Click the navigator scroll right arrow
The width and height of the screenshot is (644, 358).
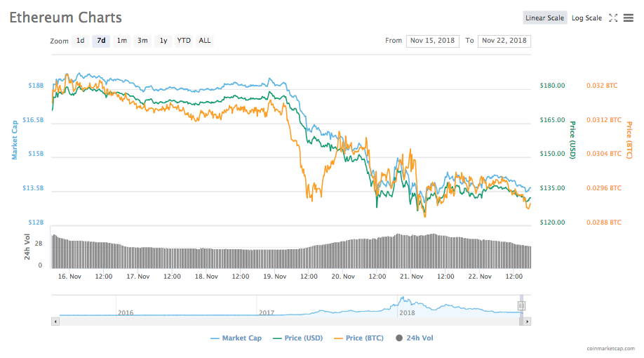pos(527,321)
